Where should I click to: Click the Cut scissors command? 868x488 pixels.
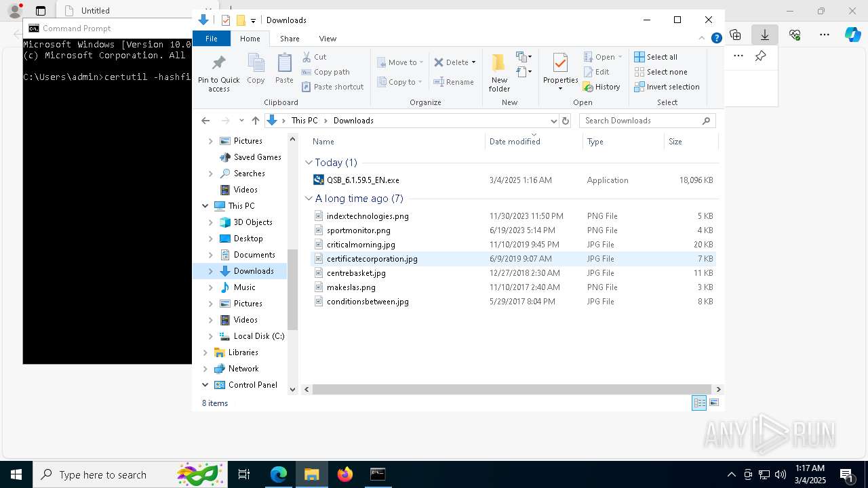[314, 57]
